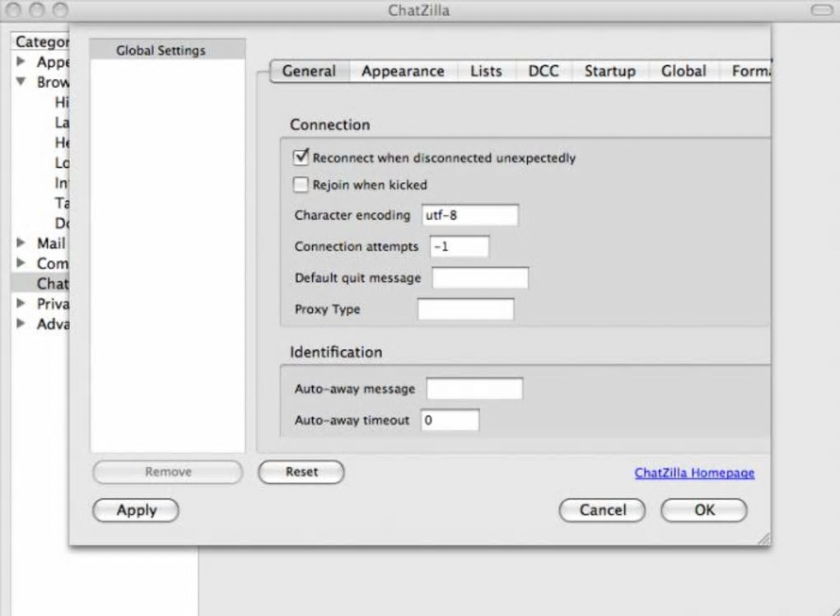
Task: Expand the Composer category triangle
Action: 21,263
